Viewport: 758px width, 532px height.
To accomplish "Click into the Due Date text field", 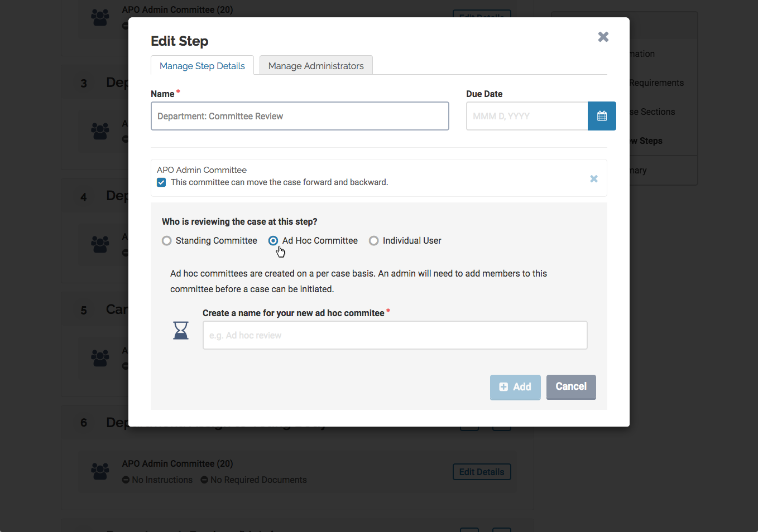I will pyautogui.click(x=527, y=116).
